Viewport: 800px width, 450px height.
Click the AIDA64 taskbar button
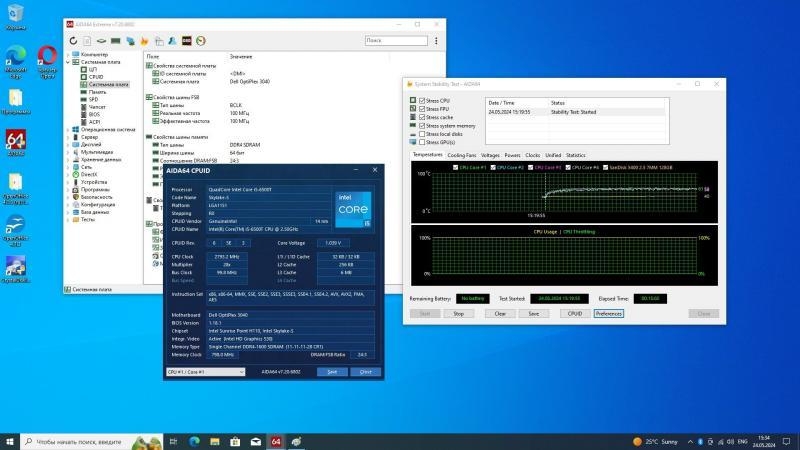click(x=276, y=441)
